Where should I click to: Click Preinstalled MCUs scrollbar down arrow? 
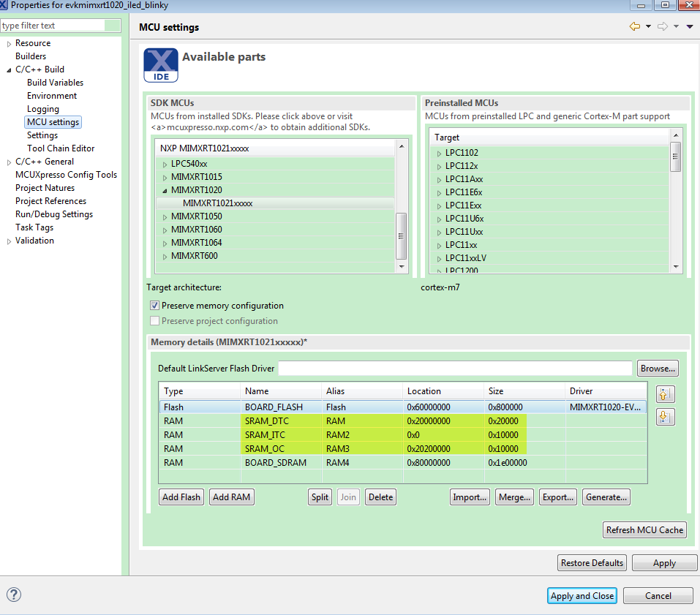(x=675, y=267)
